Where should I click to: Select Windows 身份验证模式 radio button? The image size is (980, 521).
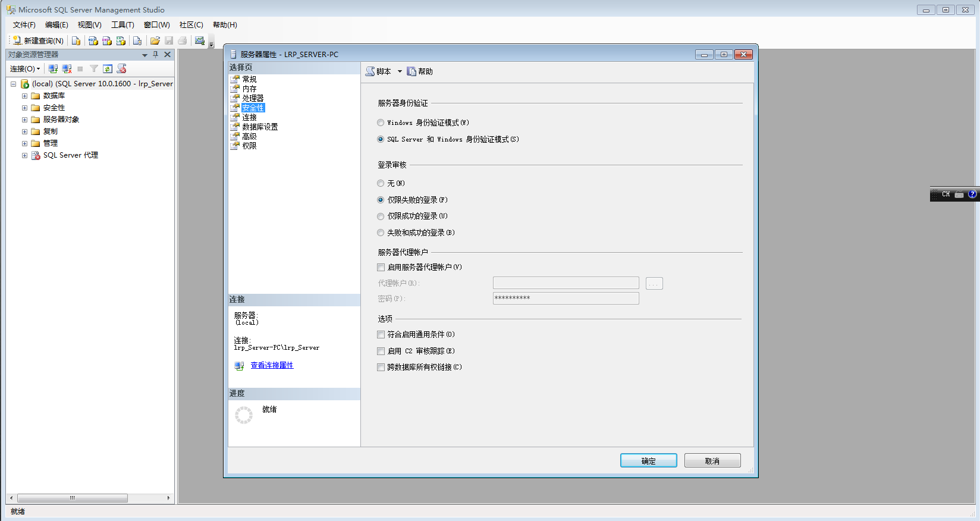point(381,123)
